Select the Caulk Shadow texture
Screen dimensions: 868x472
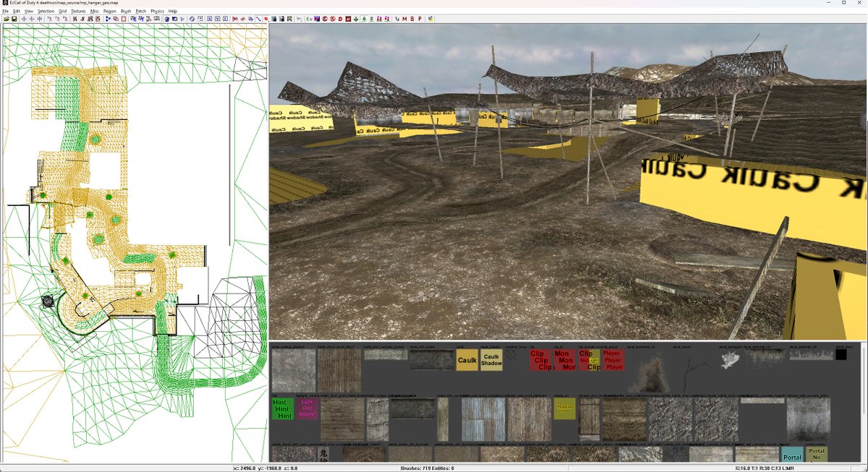491,360
